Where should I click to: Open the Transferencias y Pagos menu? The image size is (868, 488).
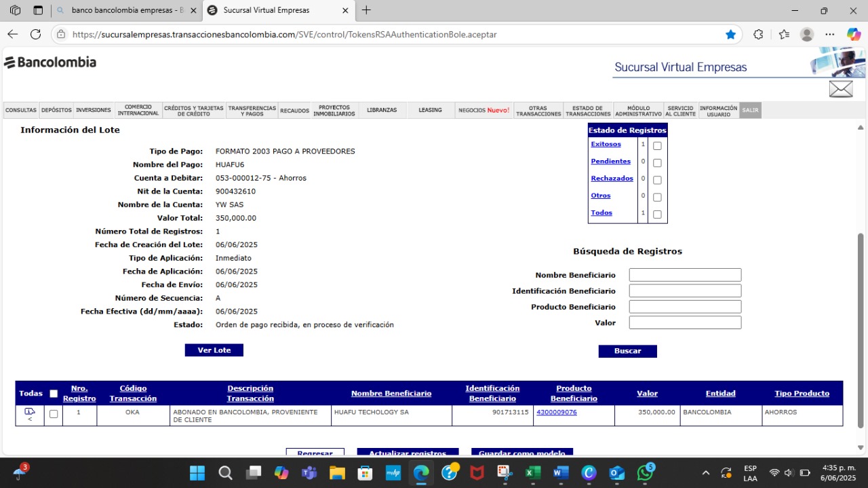[252, 110]
